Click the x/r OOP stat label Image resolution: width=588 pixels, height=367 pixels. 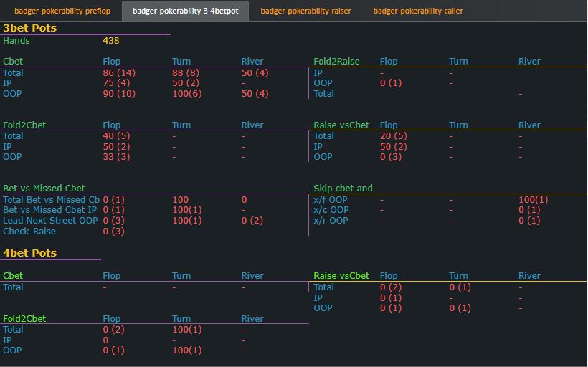click(x=331, y=221)
